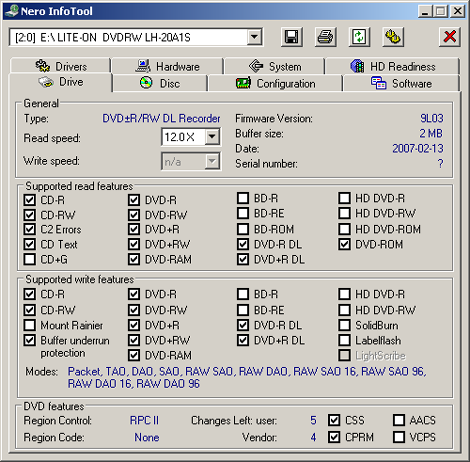Click the Print toolbar icon
Image resolution: width=470 pixels, height=462 pixels.
pos(325,37)
